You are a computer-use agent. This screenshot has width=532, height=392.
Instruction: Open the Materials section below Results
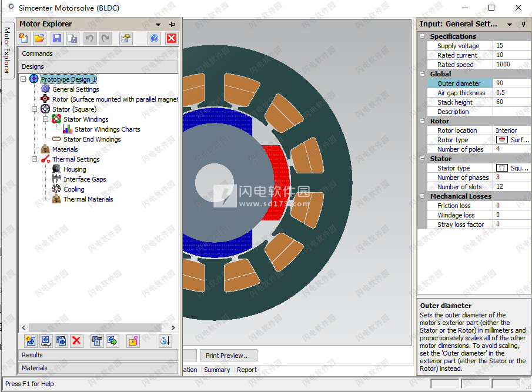pyautogui.click(x=98, y=368)
